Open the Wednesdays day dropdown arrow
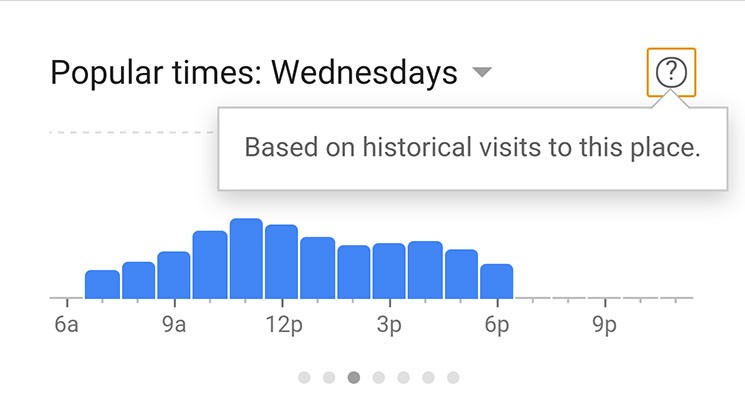745x420 pixels. tap(482, 72)
